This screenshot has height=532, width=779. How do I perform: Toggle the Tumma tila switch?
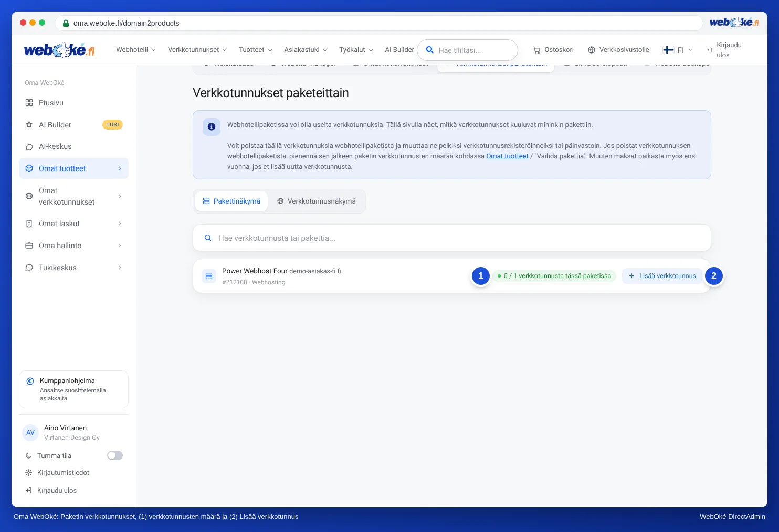(115, 455)
